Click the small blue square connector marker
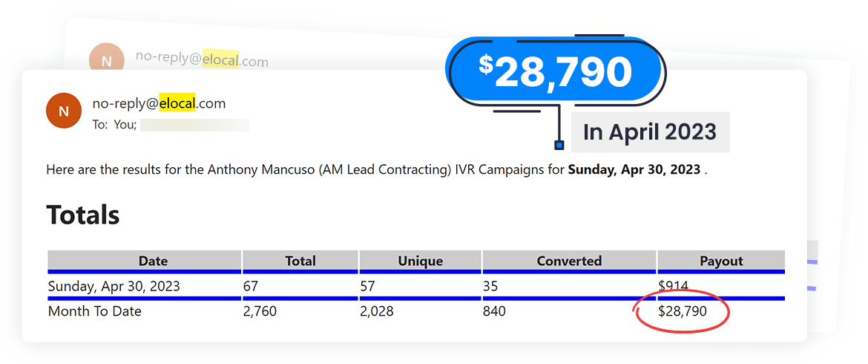Viewport: 868px width, 364px height. (x=559, y=145)
